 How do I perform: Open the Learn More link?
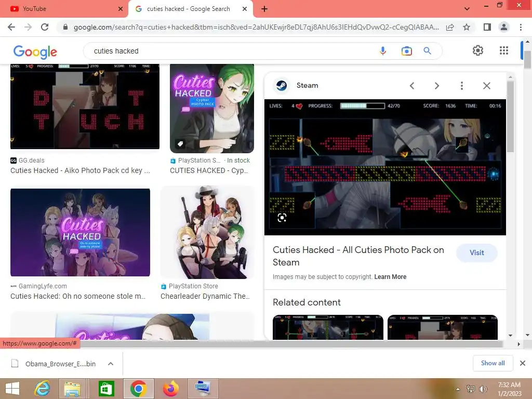coord(390,277)
